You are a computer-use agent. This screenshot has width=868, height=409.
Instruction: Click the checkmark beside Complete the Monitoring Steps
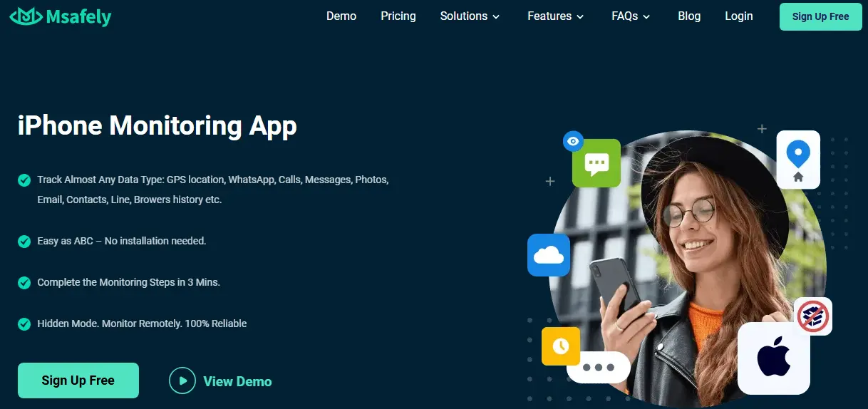click(x=24, y=283)
